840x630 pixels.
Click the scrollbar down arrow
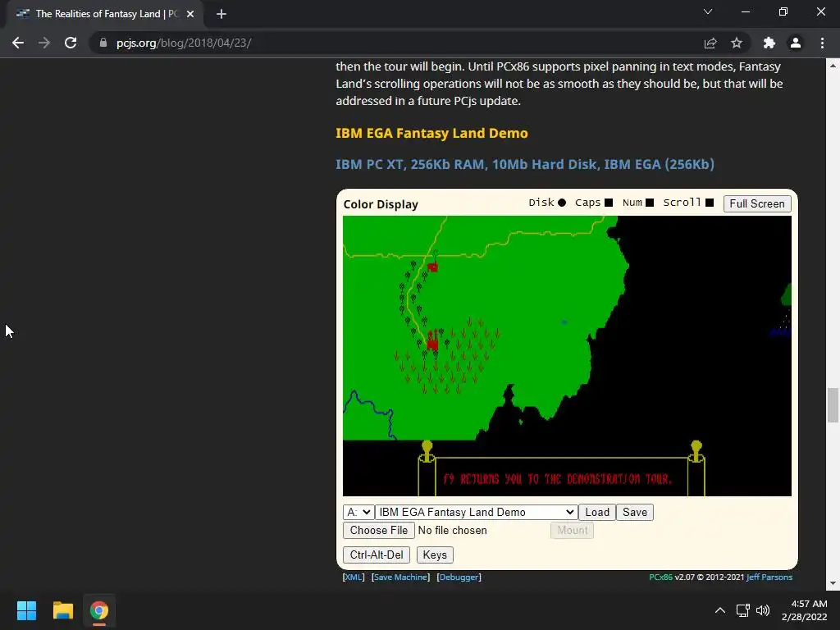833,583
